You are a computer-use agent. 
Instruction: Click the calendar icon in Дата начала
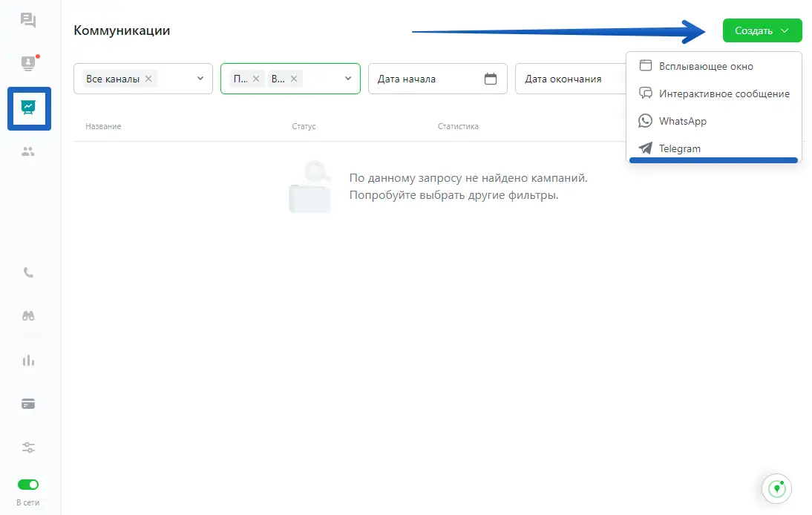491,79
